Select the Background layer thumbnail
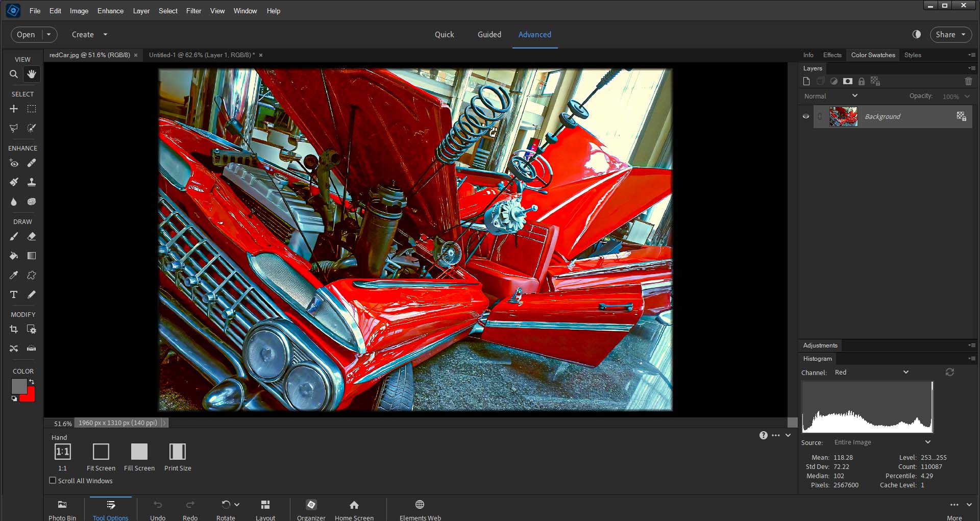Screen dimensions: 980x521 843,117
